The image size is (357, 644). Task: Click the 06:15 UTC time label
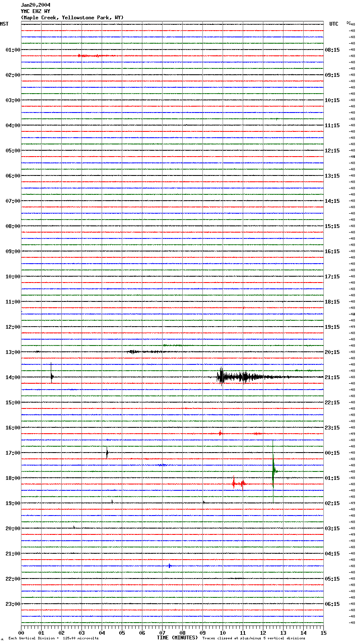tap(332, 604)
